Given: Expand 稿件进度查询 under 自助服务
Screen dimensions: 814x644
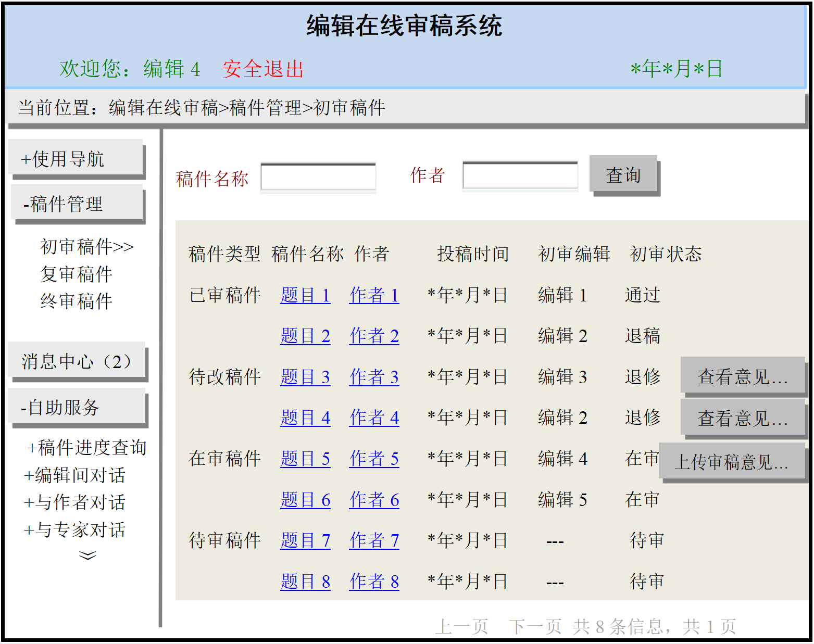Looking at the screenshot, I should (86, 447).
